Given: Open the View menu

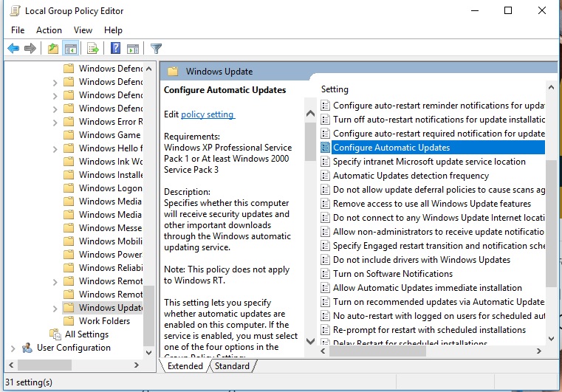Looking at the screenshot, I should click(x=83, y=30).
